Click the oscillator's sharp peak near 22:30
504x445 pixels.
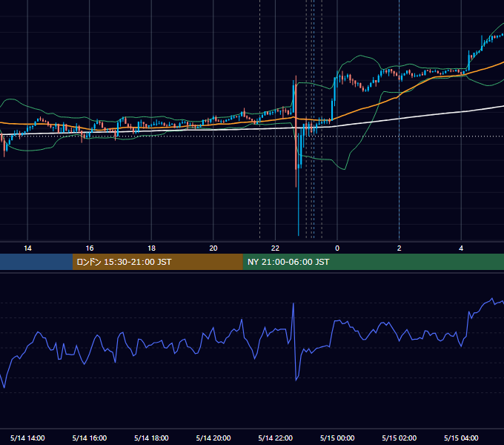click(294, 304)
